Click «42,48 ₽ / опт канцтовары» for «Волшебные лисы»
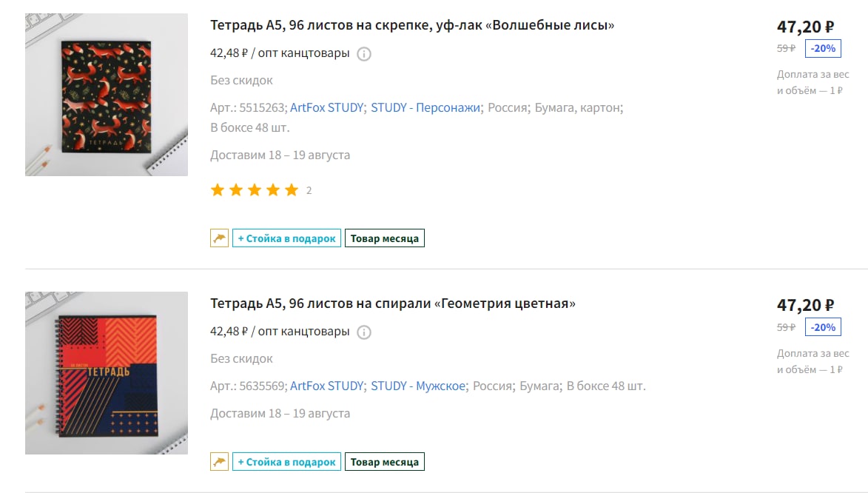The width and height of the screenshot is (868, 493). coord(280,53)
